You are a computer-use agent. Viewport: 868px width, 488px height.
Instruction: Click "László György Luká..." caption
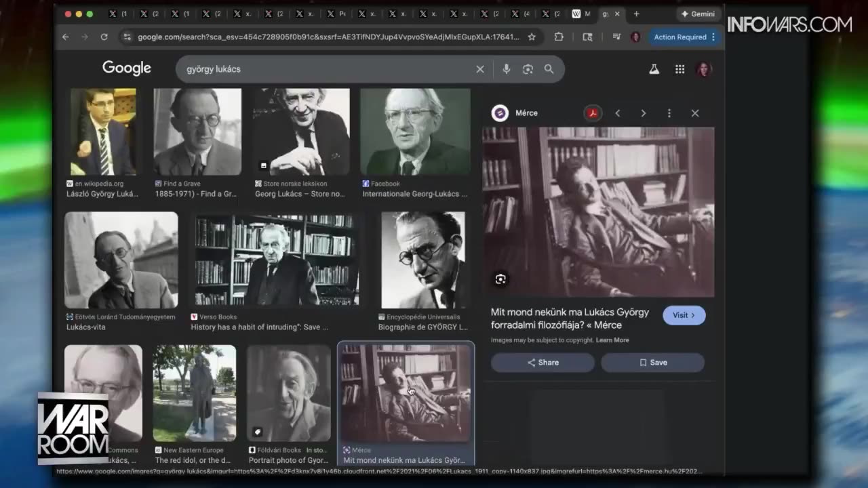102,194
